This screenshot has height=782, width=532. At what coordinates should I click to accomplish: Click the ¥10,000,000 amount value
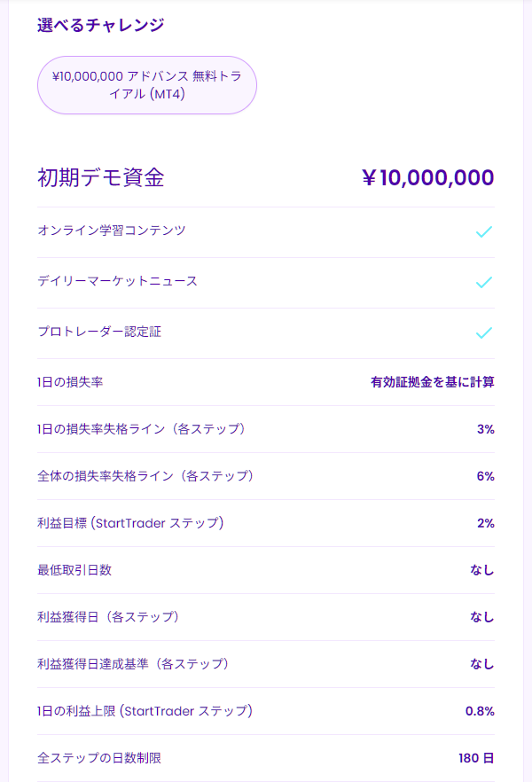pyautogui.click(x=427, y=177)
